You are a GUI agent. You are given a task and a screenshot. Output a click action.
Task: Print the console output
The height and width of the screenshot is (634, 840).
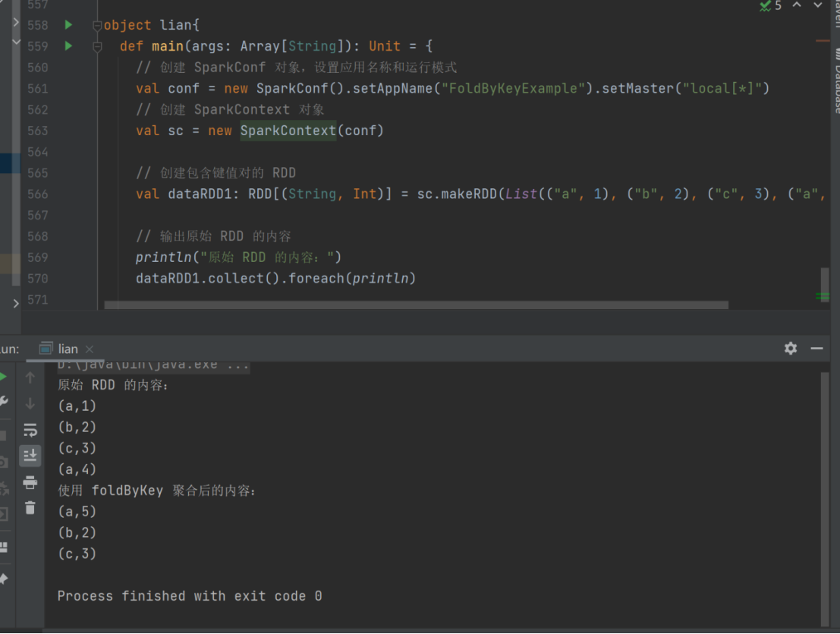pos(30,482)
